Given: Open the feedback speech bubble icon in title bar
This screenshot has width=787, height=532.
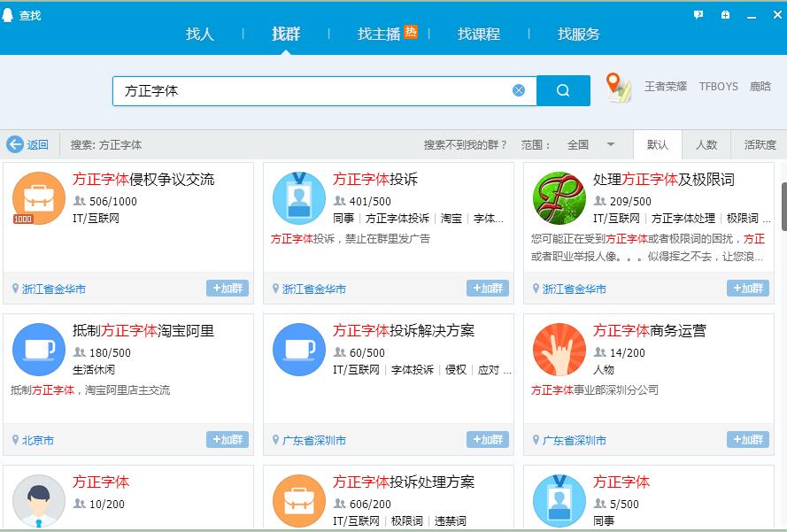Looking at the screenshot, I should click(x=698, y=14).
